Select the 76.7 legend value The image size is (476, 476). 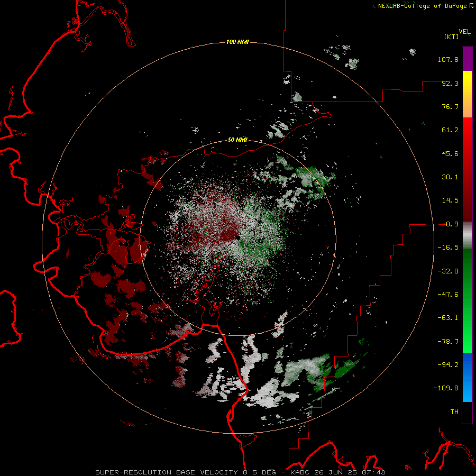click(x=450, y=106)
